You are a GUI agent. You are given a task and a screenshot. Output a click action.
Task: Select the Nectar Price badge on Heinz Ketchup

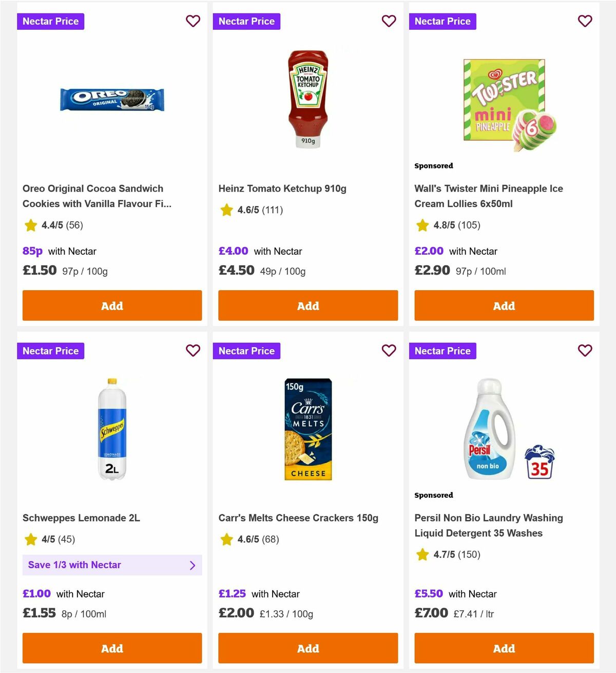(x=246, y=21)
